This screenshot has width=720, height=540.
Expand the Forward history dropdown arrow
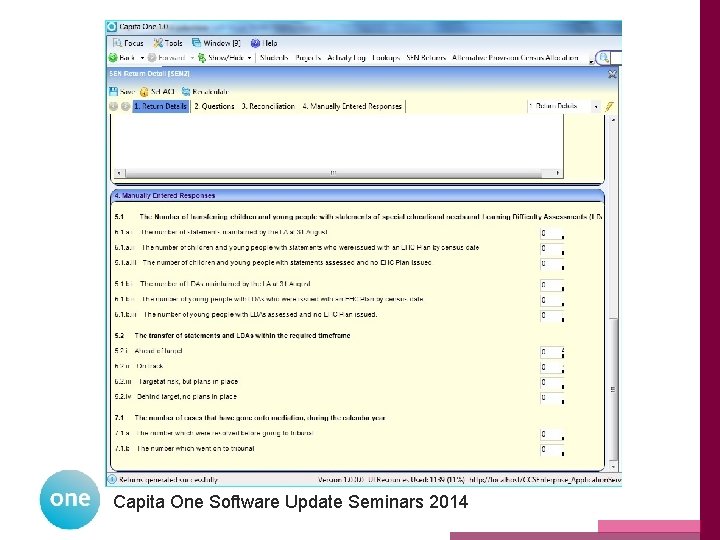tap(192, 58)
